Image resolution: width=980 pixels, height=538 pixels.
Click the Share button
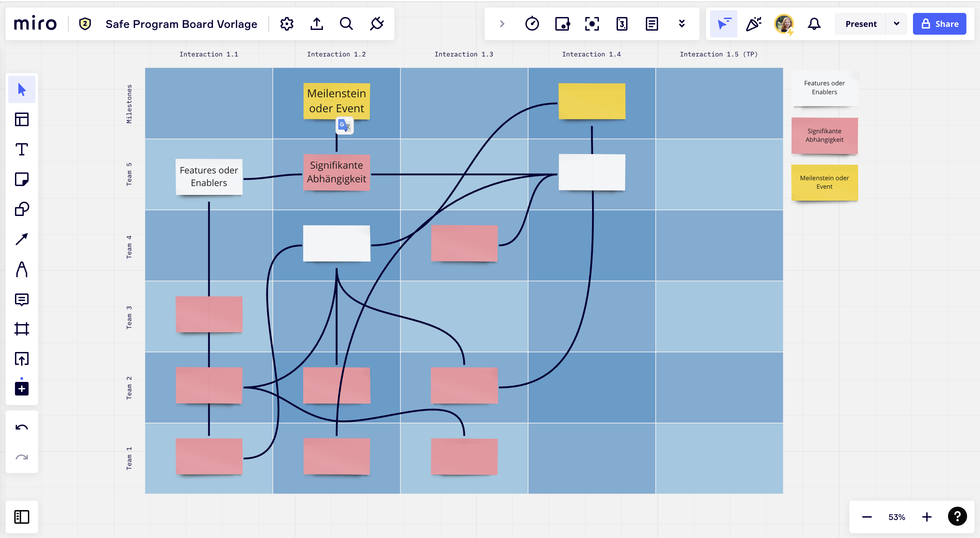[939, 24]
